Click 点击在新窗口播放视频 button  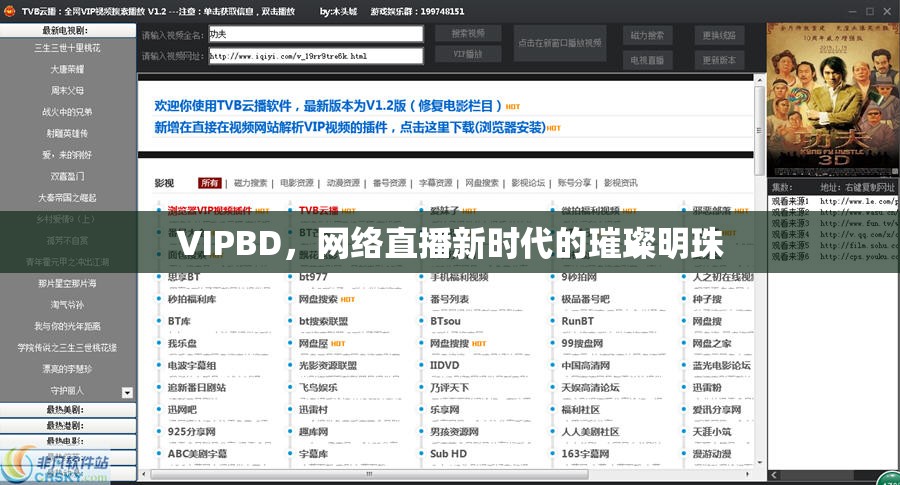[x=560, y=43]
